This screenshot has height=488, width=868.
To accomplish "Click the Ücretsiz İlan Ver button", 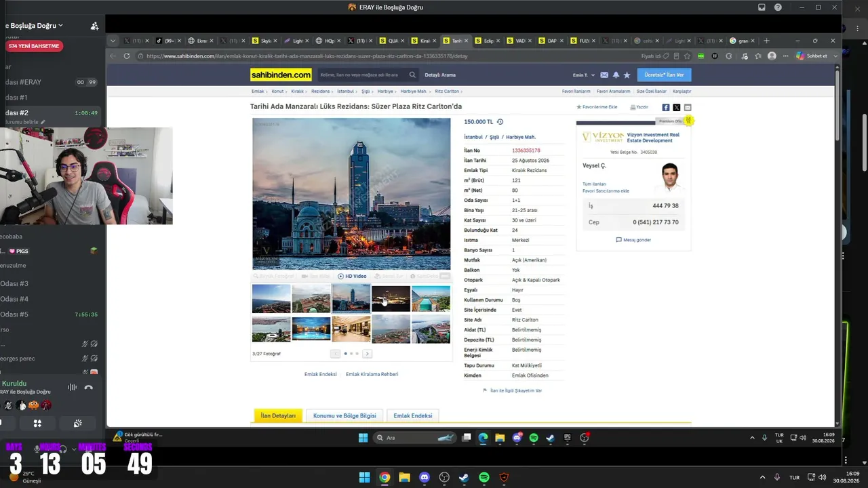I will (x=664, y=75).
